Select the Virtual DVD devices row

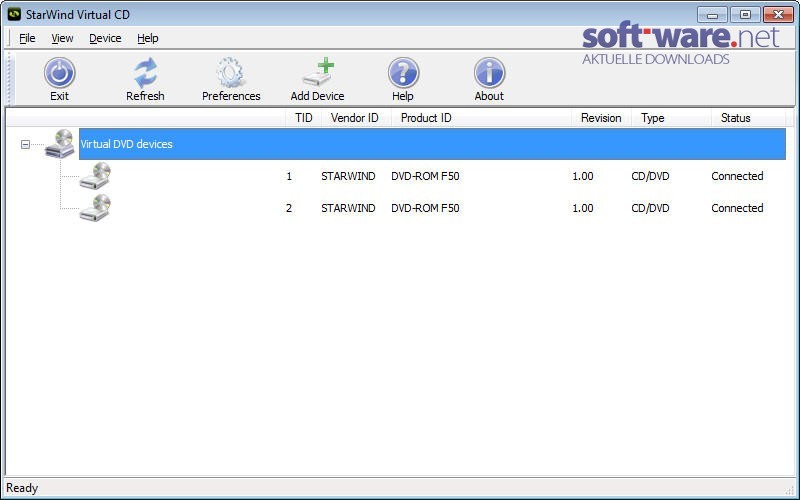pyautogui.click(x=432, y=144)
